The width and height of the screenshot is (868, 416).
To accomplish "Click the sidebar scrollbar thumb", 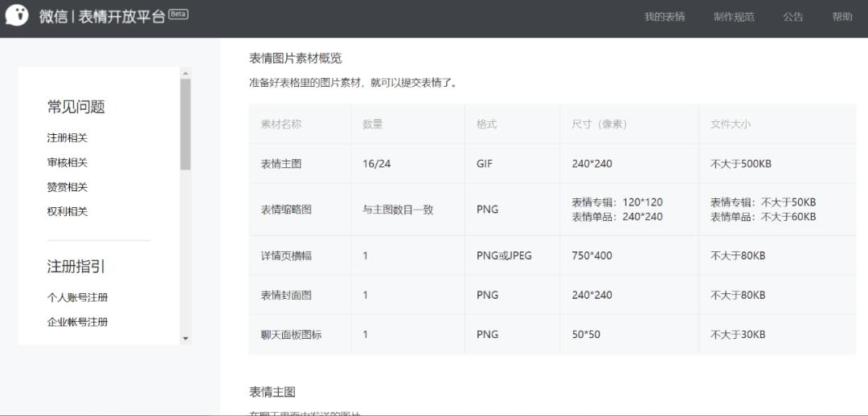I will tap(186, 124).
